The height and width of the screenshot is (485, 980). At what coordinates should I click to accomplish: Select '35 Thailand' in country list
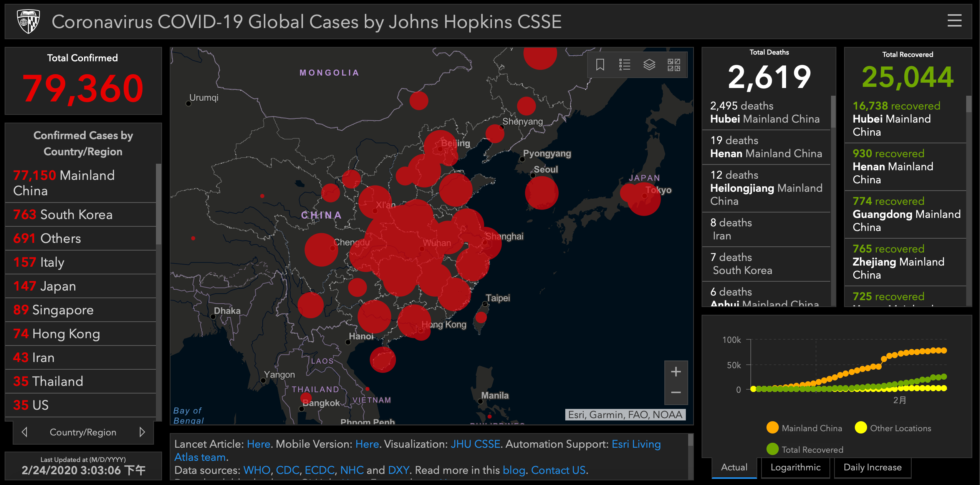point(80,381)
